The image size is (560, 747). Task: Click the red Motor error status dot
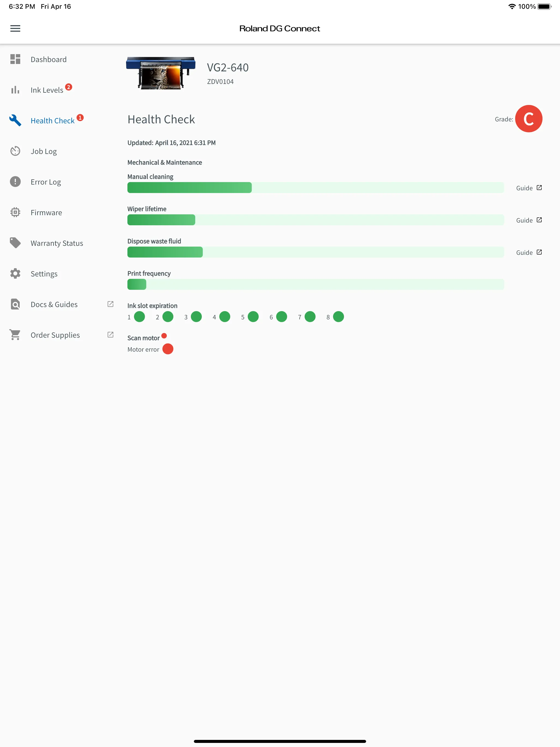[168, 349]
